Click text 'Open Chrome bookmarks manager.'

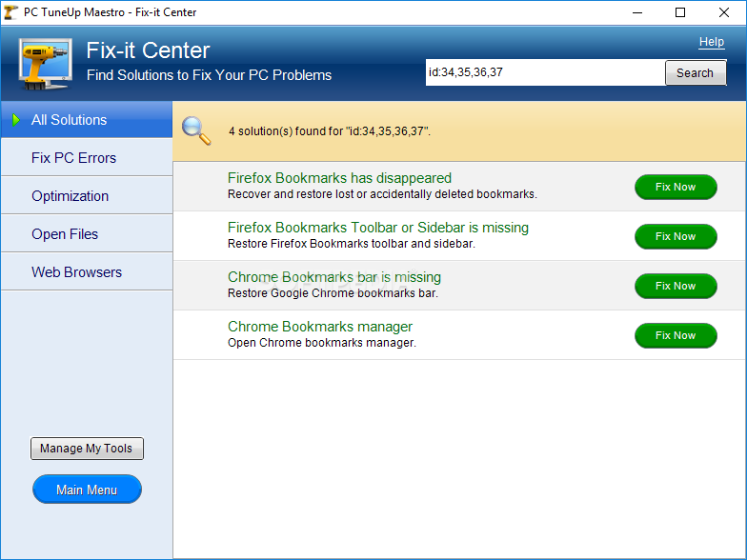pyautogui.click(x=322, y=343)
